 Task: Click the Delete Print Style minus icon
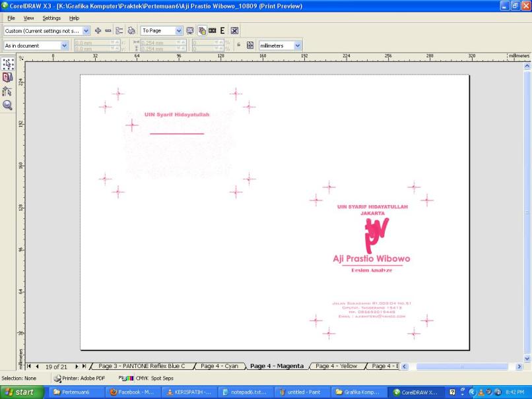tap(108, 31)
